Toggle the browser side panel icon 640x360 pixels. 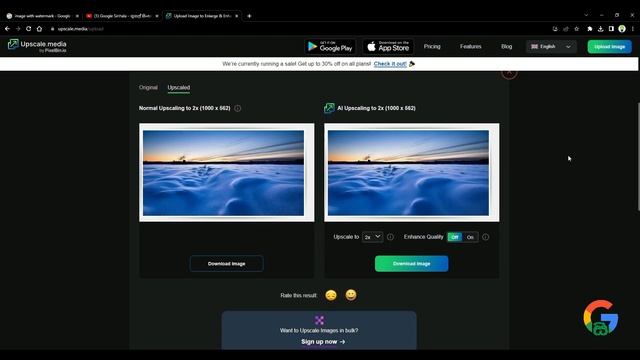pos(611,29)
